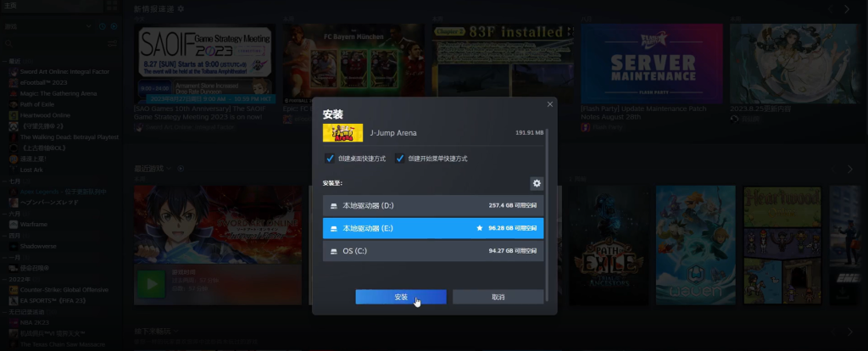Click recent games shelf next arrow

click(x=849, y=169)
